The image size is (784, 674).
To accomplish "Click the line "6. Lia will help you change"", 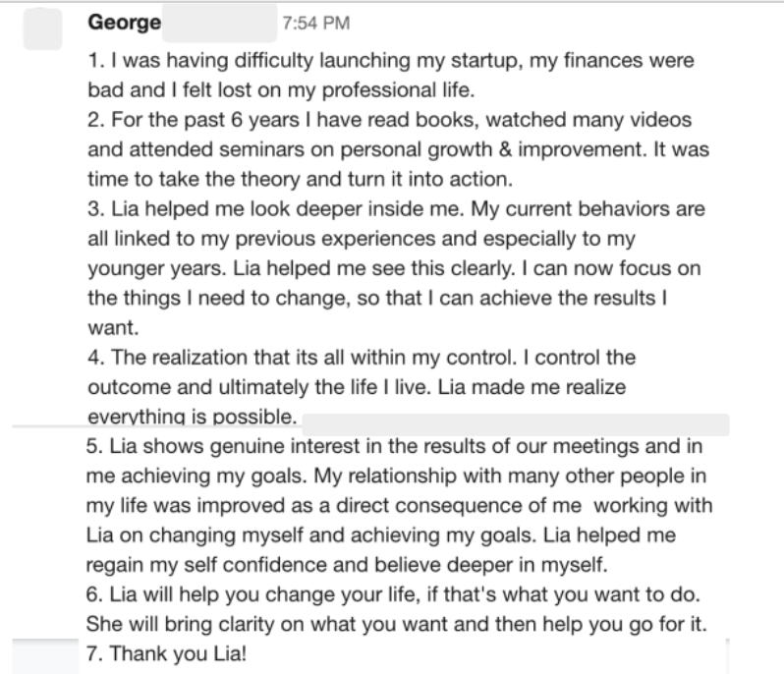I will 393,594.
